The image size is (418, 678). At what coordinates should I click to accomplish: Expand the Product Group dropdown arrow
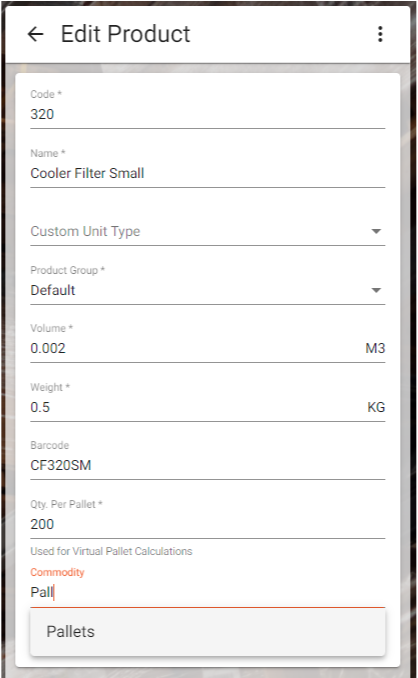pyautogui.click(x=376, y=290)
